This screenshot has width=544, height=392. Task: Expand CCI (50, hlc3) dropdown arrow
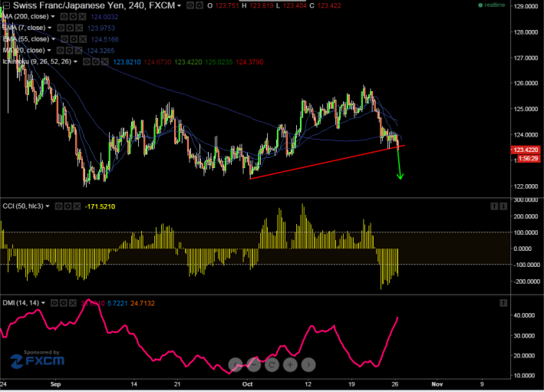[48, 206]
